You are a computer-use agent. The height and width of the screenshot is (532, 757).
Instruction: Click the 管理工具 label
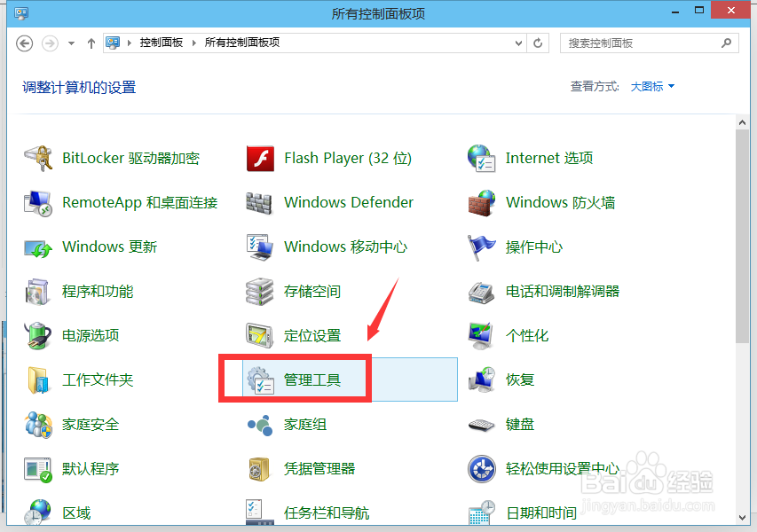[311, 380]
